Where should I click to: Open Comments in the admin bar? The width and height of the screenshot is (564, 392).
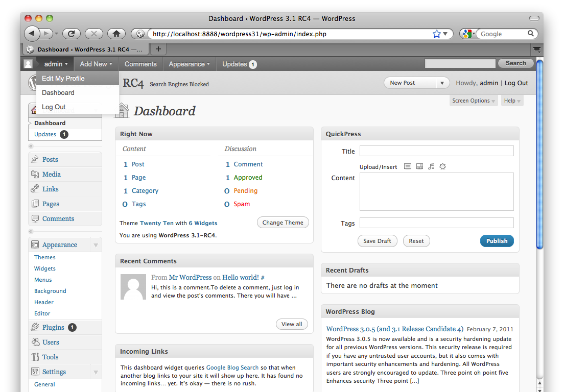[x=140, y=64]
